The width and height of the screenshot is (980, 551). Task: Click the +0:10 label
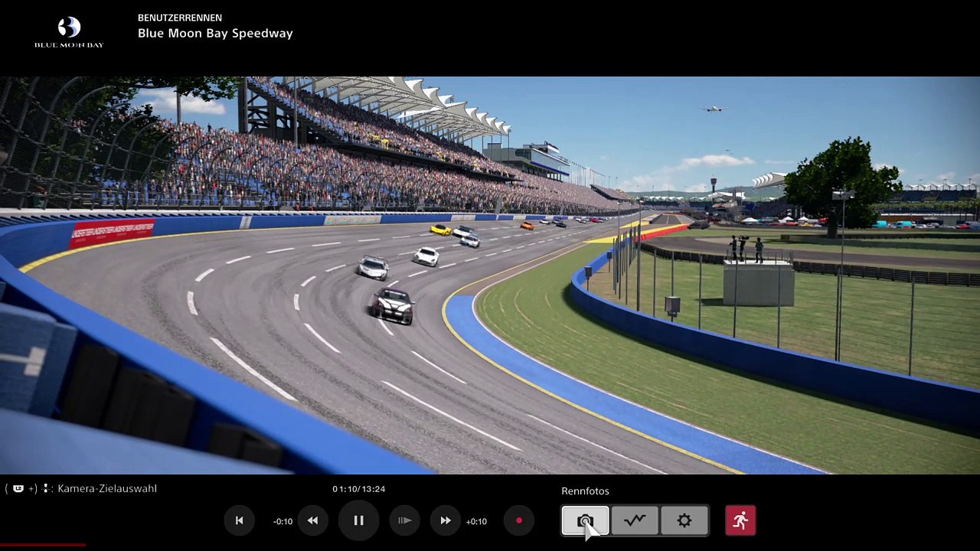(476, 521)
